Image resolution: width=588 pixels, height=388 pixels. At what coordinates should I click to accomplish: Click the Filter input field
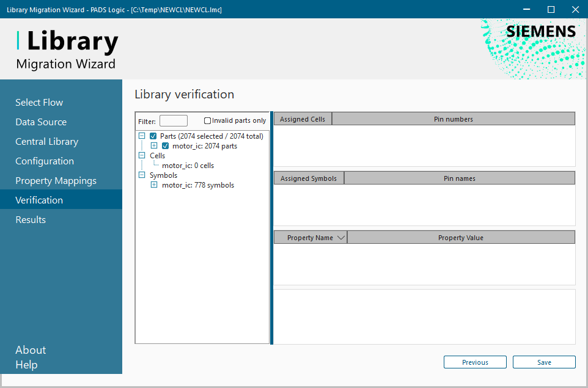173,121
